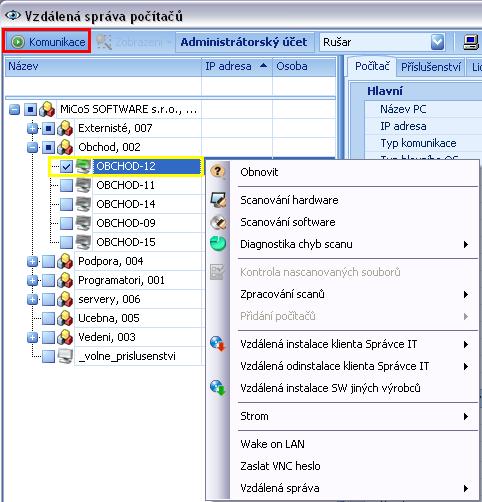482x502 pixels.
Task: Expand the Externisté, 007 group
Action: (32, 128)
